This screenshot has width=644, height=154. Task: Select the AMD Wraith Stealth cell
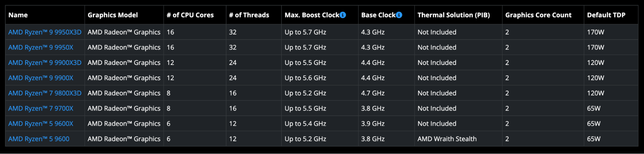tap(447, 139)
